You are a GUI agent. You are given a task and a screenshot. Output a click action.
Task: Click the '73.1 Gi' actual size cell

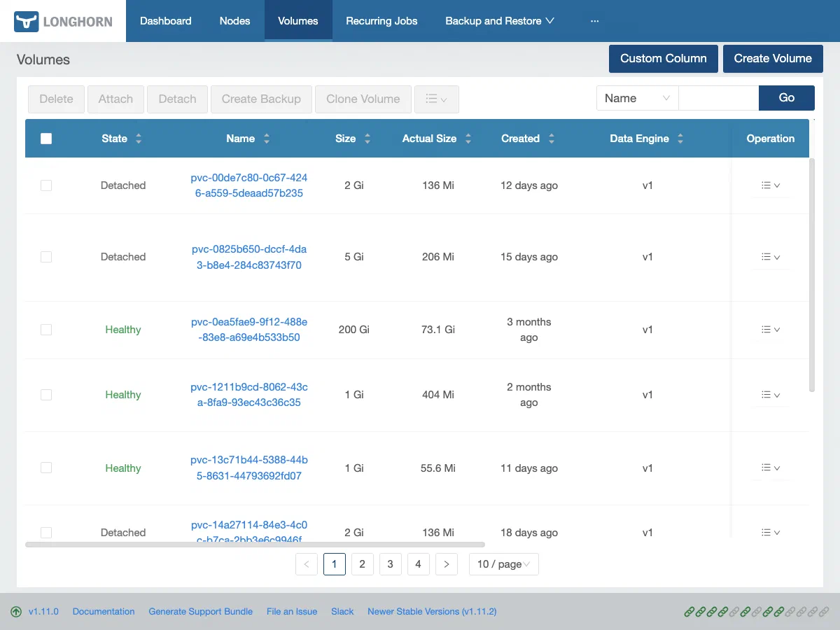(x=438, y=330)
